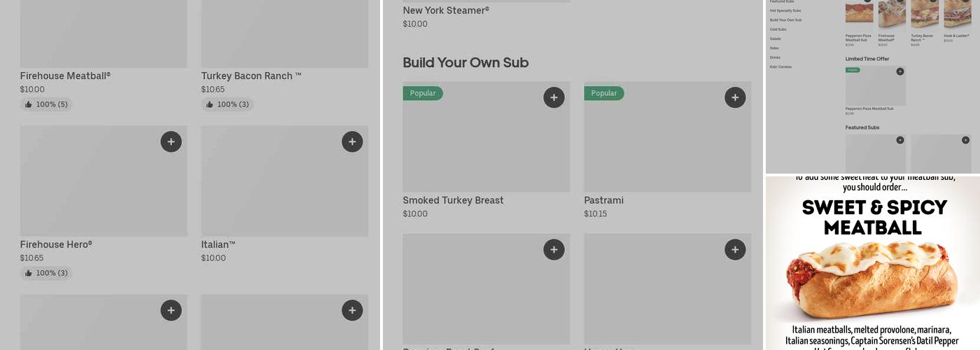Open Cold Subs category in the sidebar

point(778,29)
